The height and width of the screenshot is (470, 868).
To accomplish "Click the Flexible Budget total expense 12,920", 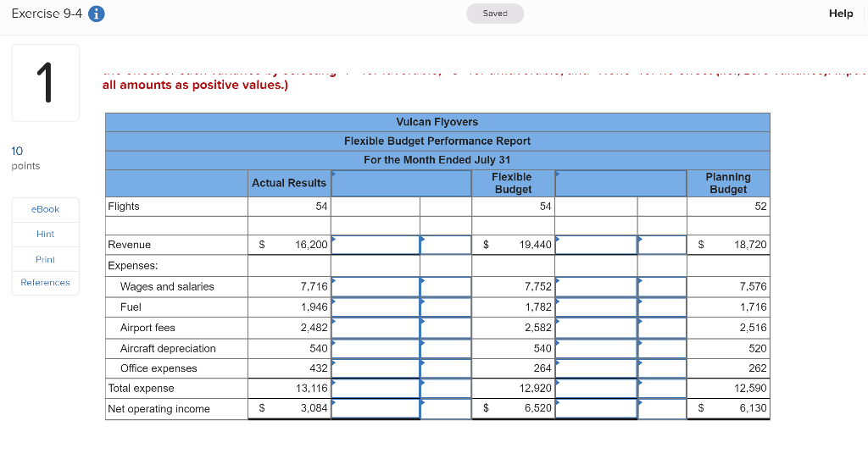I will 536,388.
